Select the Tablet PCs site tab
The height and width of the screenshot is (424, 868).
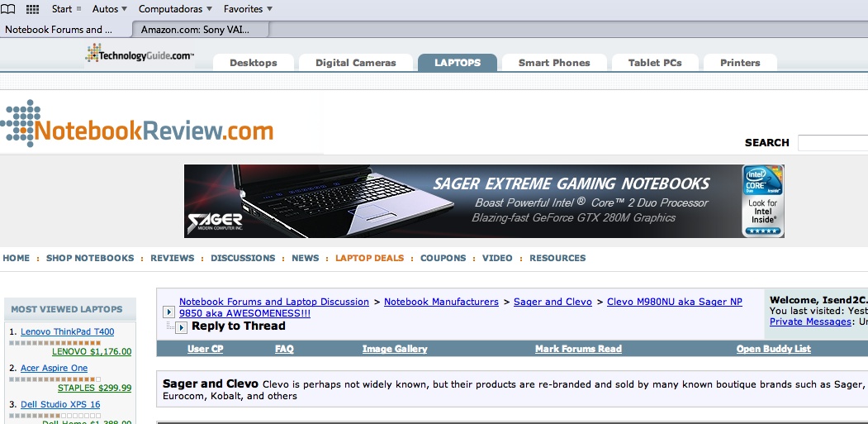(655, 63)
